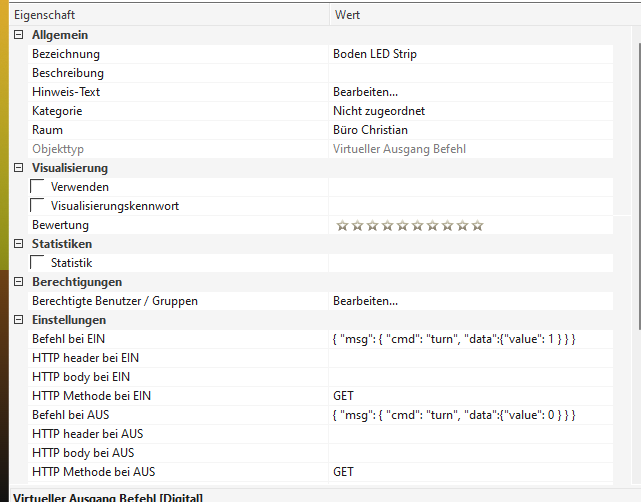The width and height of the screenshot is (641, 502).
Task: Click the last star in Bewertung
Action: point(478,225)
